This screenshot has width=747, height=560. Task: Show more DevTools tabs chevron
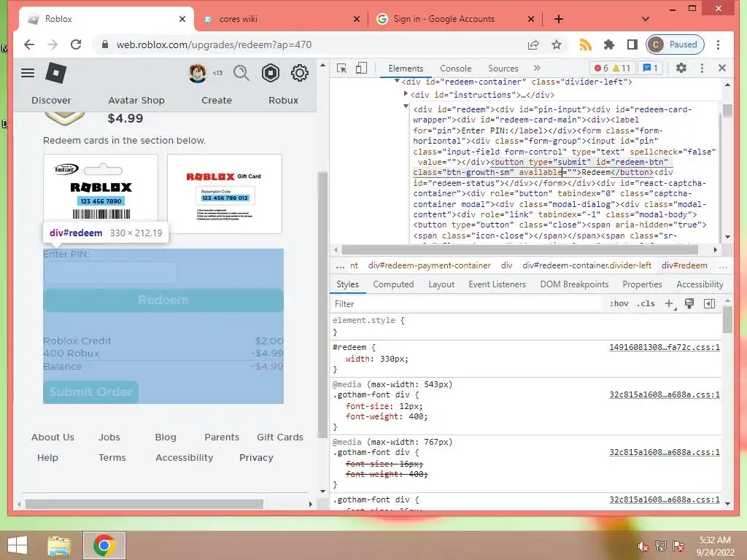tap(538, 68)
